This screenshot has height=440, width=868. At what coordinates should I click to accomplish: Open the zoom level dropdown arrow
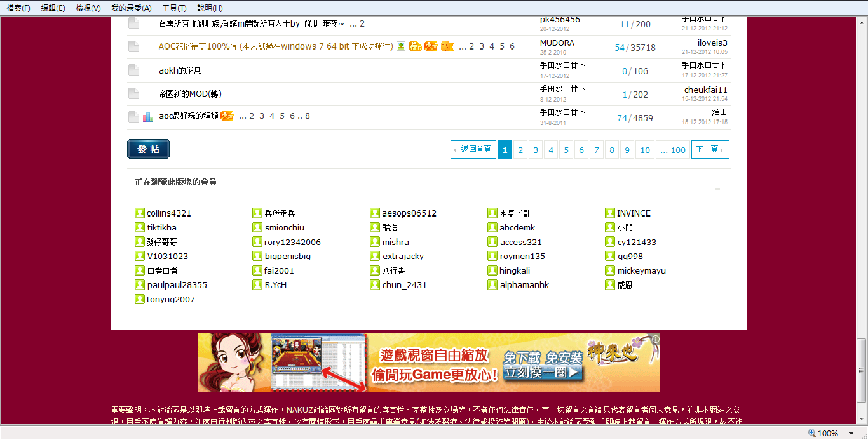pos(851,433)
